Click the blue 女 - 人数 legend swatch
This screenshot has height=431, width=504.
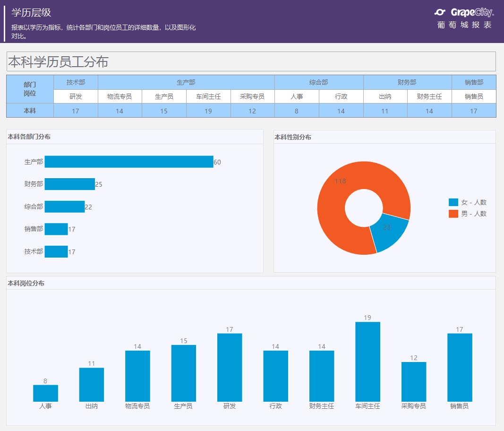point(453,202)
